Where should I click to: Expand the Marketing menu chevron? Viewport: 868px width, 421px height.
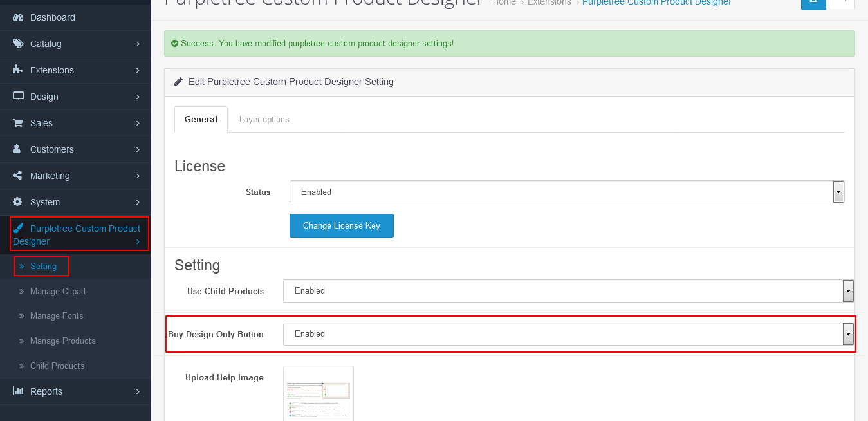(138, 176)
